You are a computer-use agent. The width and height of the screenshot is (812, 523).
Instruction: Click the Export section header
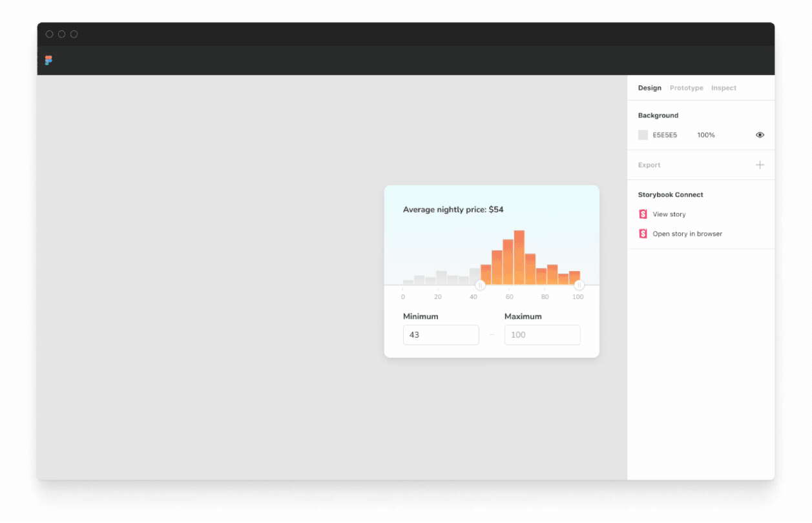click(649, 165)
